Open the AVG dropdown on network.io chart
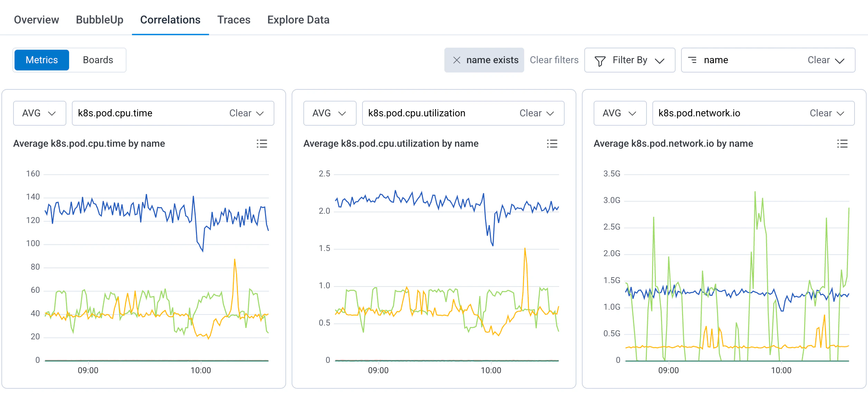The height and width of the screenshot is (397, 868). coord(620,113)
